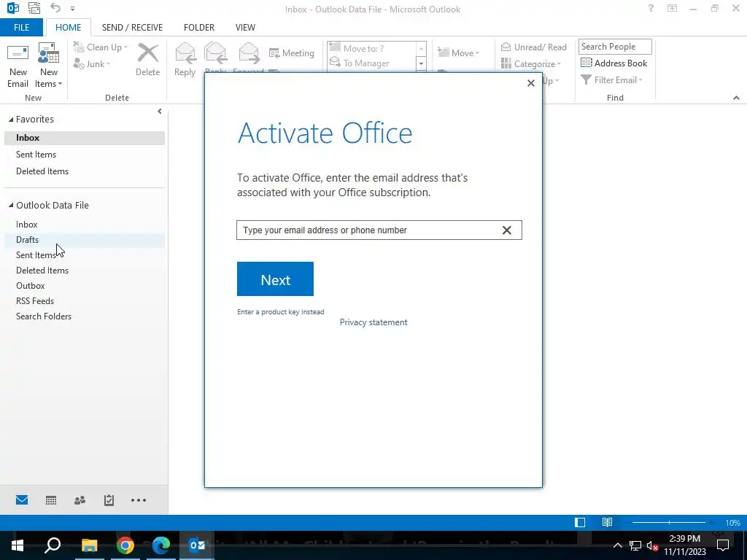Image resolution: width=747 pixels, height=560 pixels.
Task: Toggle Unread/ Read status
Action: pos(533,47)
